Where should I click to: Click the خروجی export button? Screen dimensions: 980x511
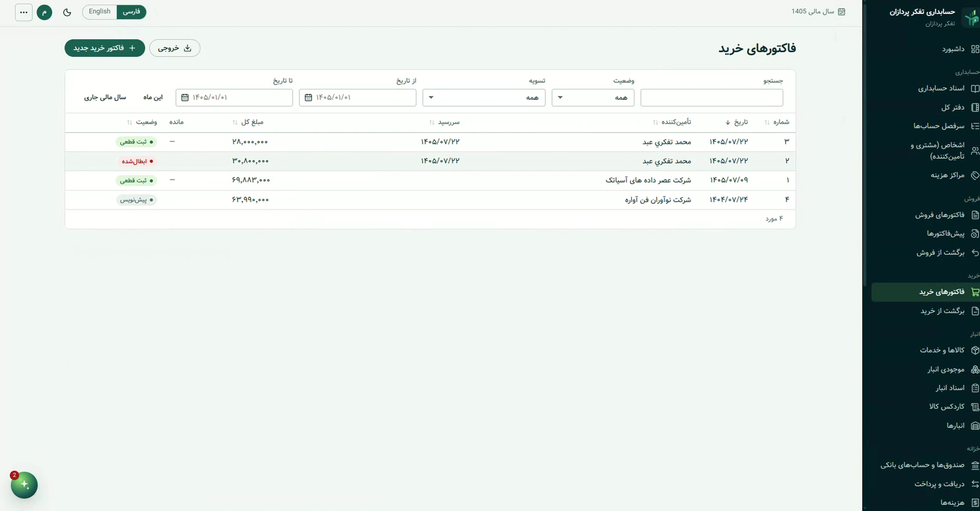pos(175,48)
